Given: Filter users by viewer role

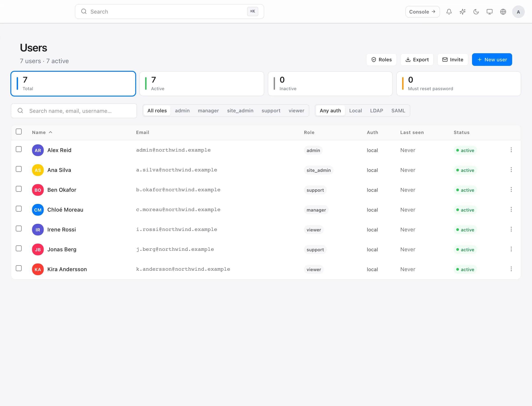Looking at the screenshot, I should click(x=296, y=111).
